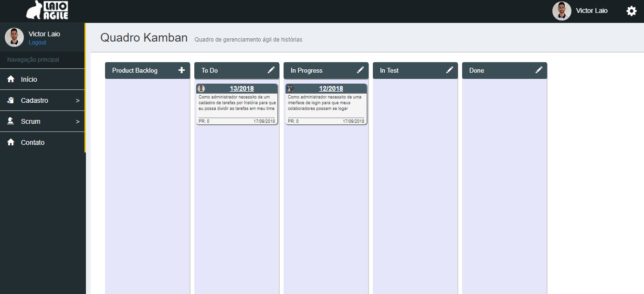Add a new story to Product Backlog
Image resolution: width=644 pixels, height=294 pixels.
coord(181,70)
